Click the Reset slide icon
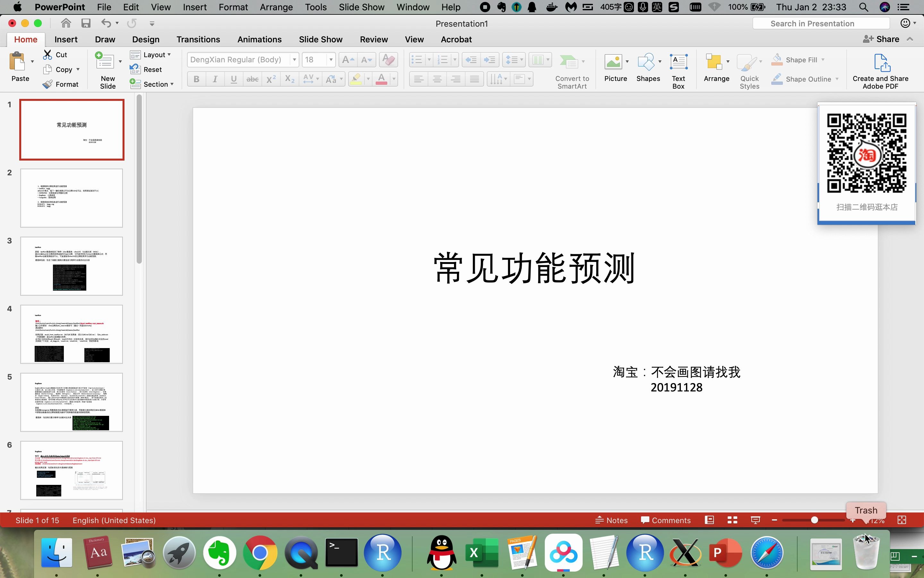This screenshot has height=578, width=924. [x=135, y=69]
